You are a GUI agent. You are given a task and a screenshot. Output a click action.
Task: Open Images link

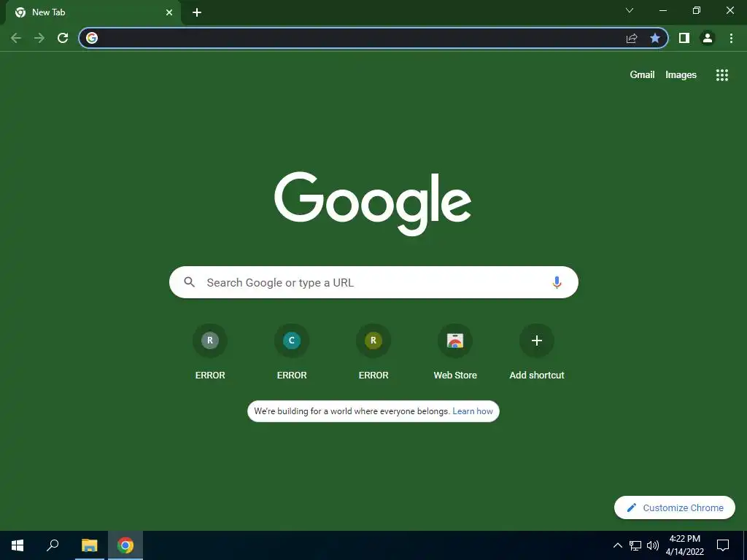tap(681, 75)
